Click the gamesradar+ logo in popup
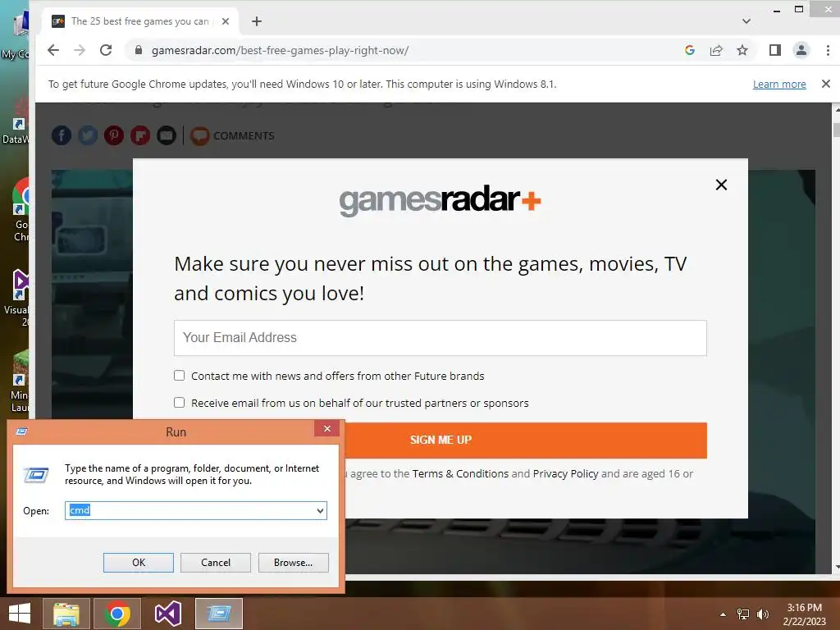Viewport: 840px width, 630px height. click(x=441, y=201)
